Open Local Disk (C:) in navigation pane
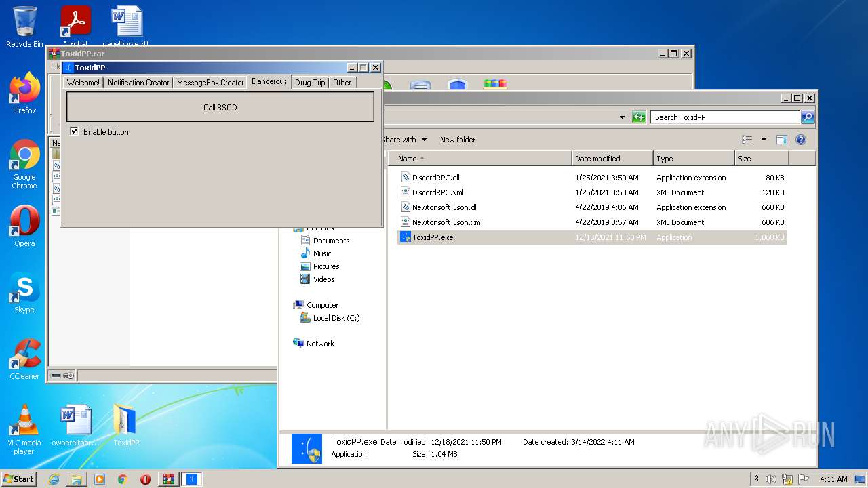868x488 pixels. click(x=336, y=318)
